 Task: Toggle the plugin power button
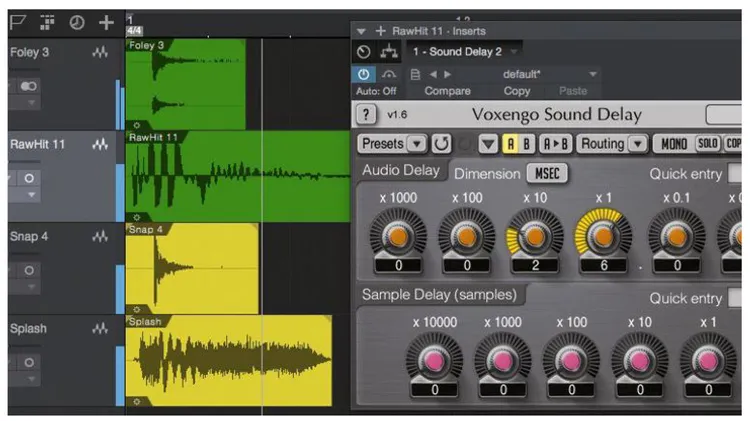click(364, 74)
